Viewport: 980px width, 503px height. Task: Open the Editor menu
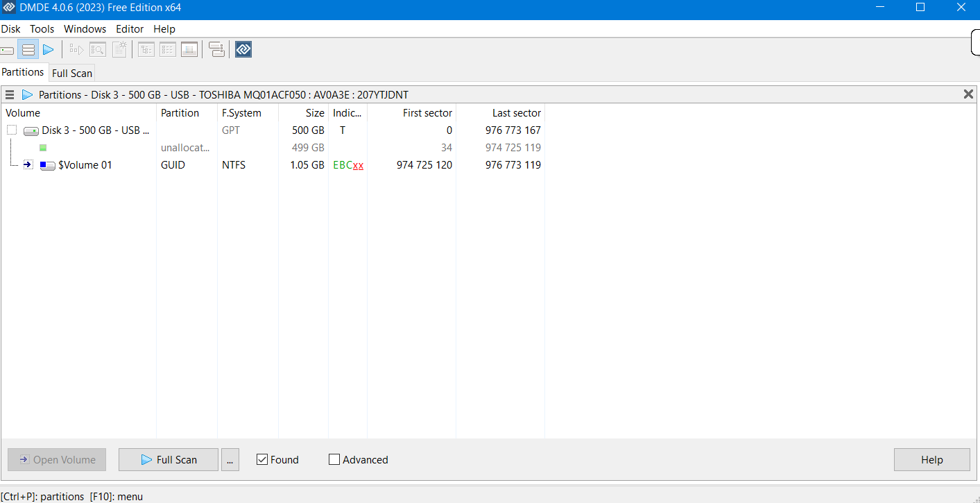130,29
